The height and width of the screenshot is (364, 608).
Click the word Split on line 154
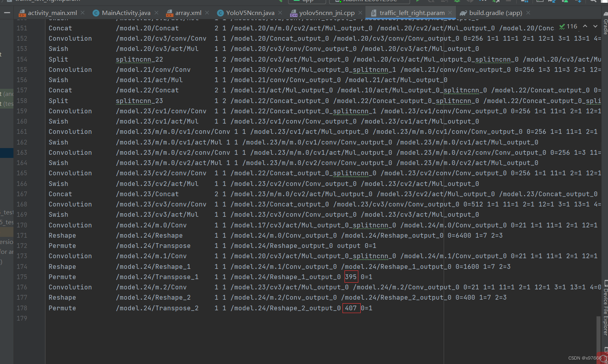tap(58, 59)
